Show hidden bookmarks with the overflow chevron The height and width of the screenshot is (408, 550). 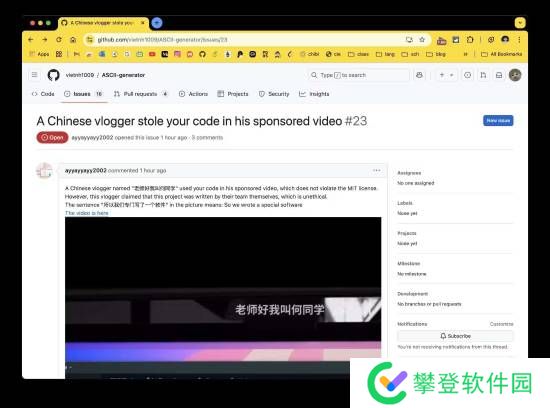click(x=466, y=54)
